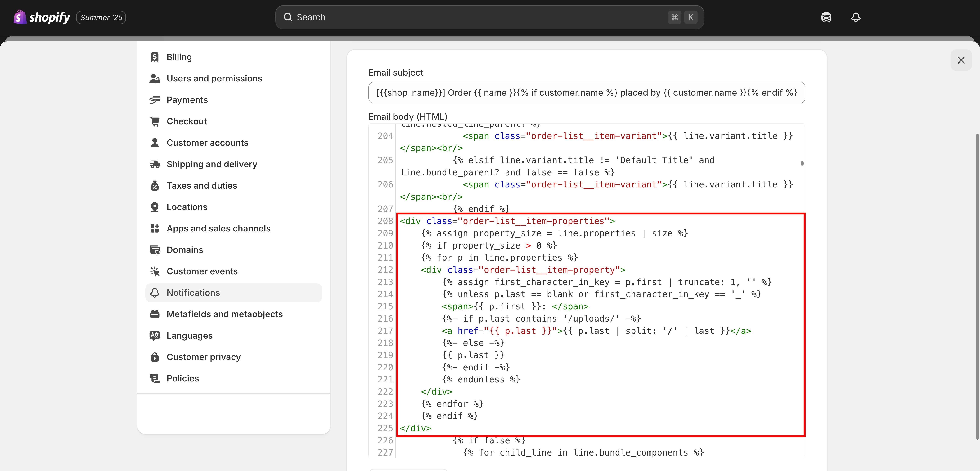
Task: Select Notifications in the sidebar
Action: point(234,293)
